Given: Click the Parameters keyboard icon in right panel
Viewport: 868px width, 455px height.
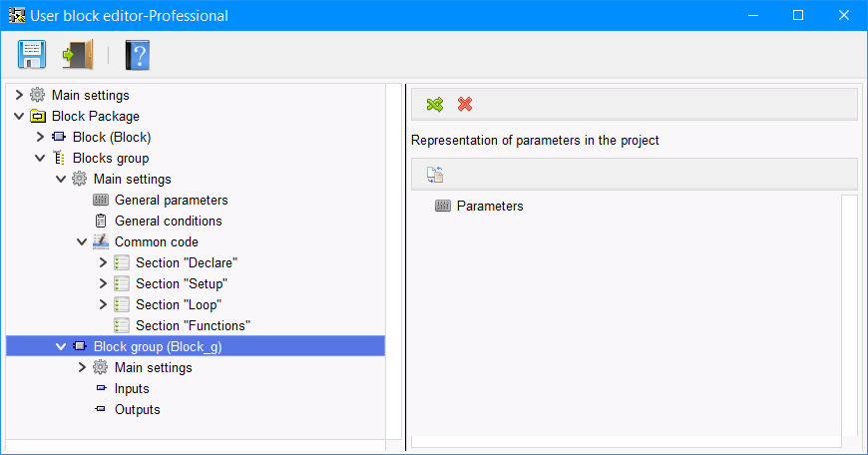Looking at the screenshot, I should 444,207.
